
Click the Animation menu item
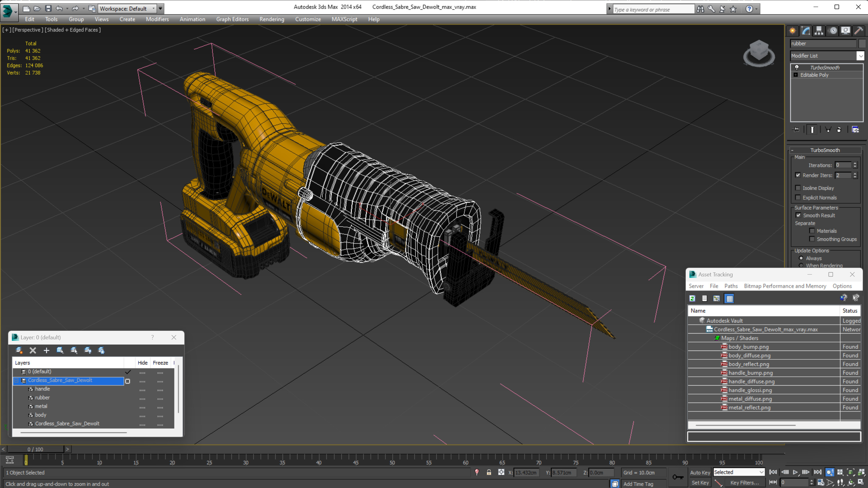coord(192,19)
